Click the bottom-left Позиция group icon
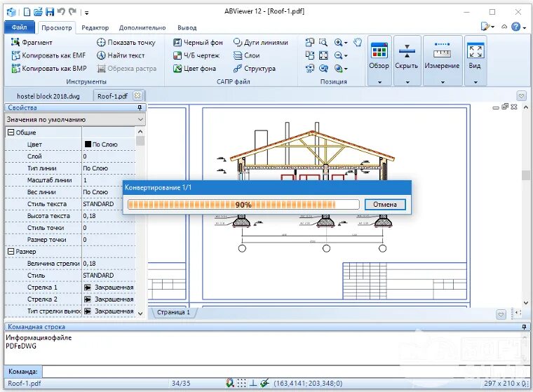533x392 pixels. (310, 68)
